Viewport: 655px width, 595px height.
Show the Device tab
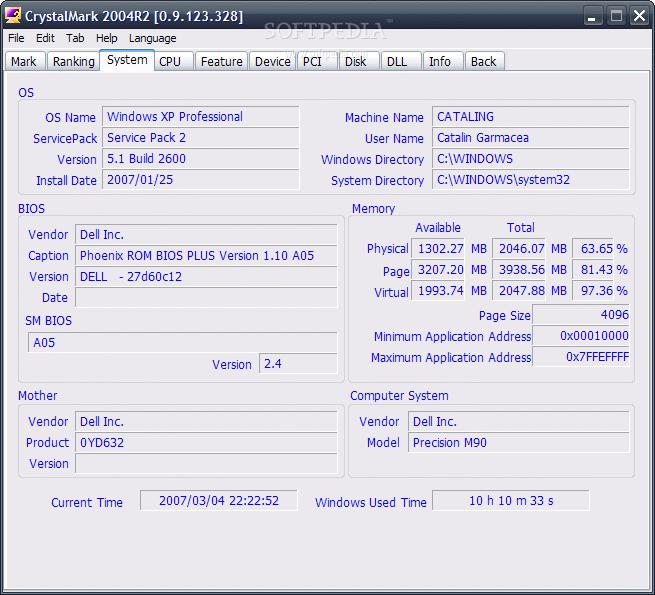(272, 62)
